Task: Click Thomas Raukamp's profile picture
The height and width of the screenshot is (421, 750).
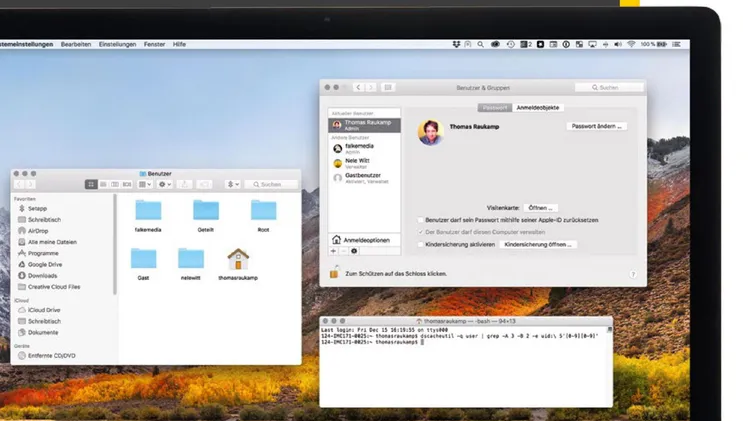Action: [430, 132]
